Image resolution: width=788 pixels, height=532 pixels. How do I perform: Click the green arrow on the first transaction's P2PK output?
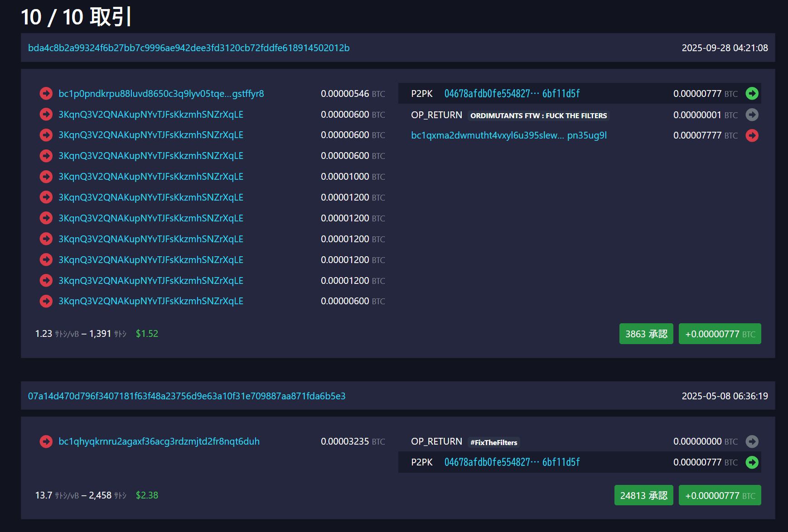pos(752,94)
